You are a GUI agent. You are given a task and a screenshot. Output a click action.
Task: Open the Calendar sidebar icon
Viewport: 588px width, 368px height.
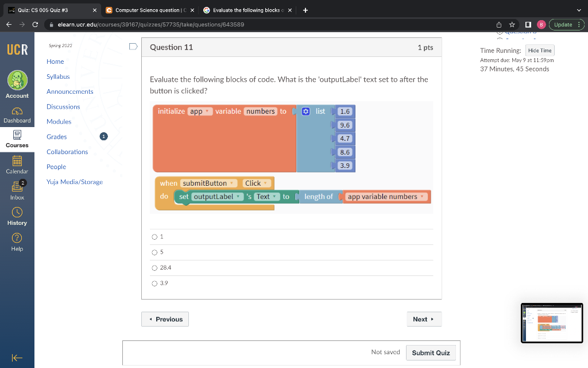(17, 161)
